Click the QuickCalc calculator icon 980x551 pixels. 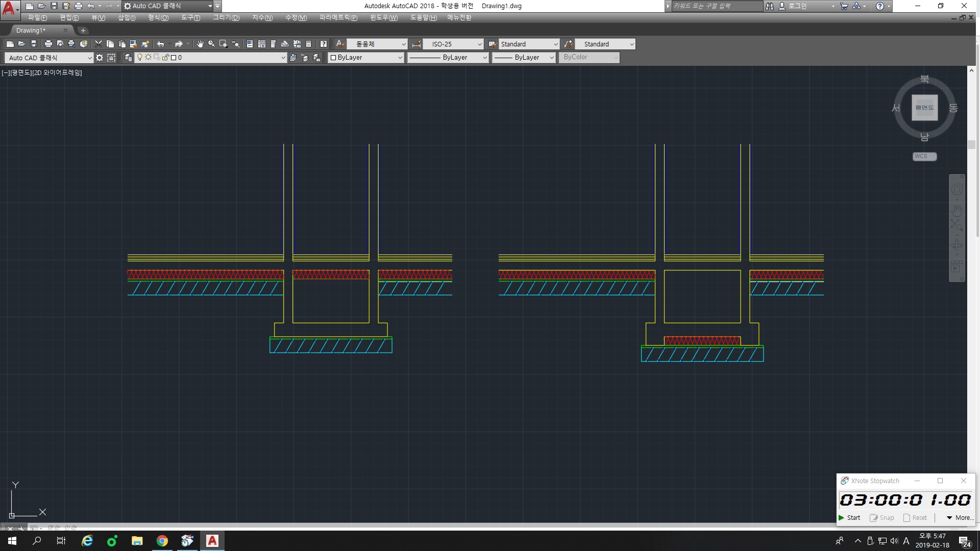[308, 44]
